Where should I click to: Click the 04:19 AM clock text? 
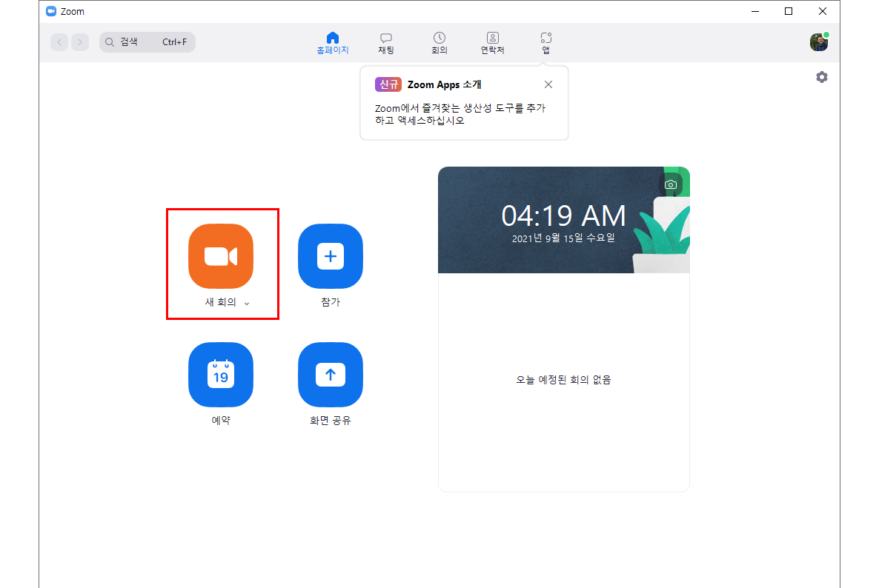pos(563,216)
